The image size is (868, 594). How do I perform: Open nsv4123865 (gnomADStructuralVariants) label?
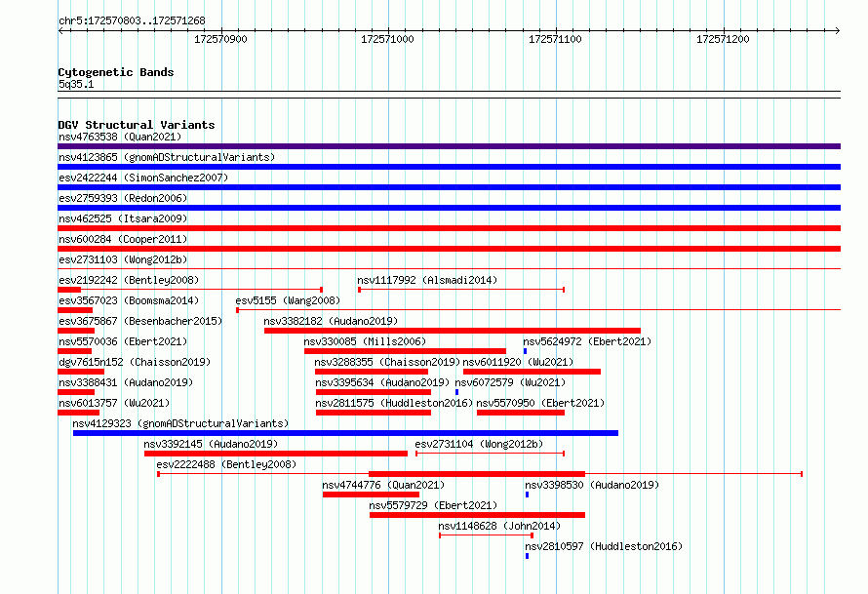[167, 157]
